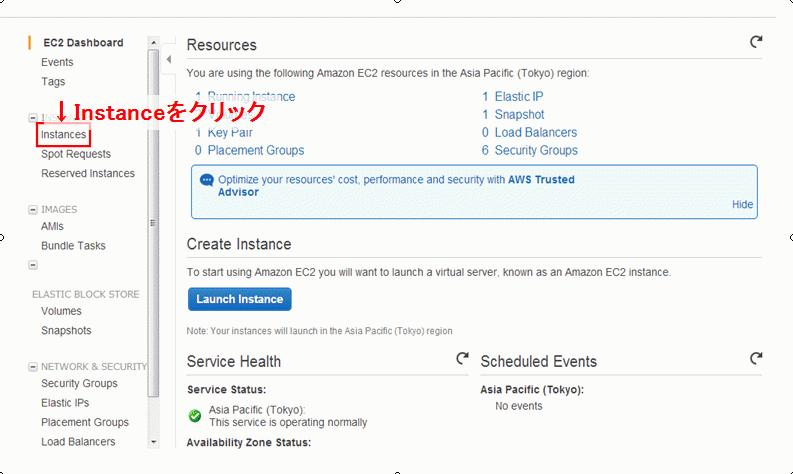Image resolution: width=793 pixels, height=474 pixels.
Task: Open Spot Requests in the sidebar
Action: [76, 154]
